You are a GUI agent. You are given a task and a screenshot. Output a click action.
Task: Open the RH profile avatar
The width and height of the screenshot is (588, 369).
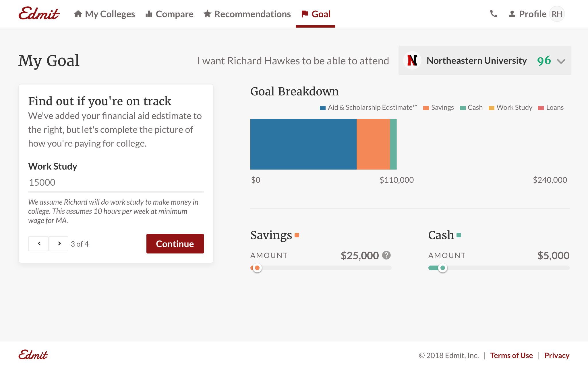557,14
